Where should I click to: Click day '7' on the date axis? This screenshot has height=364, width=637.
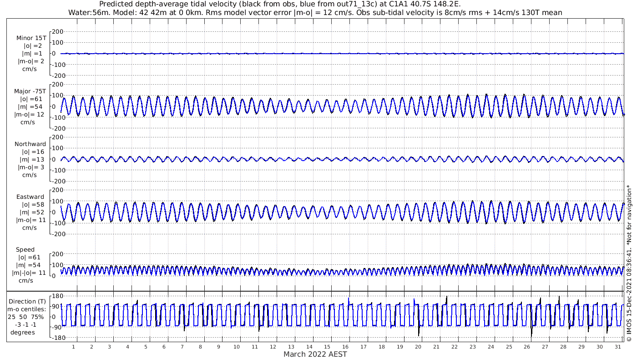[x=182, y=347]
